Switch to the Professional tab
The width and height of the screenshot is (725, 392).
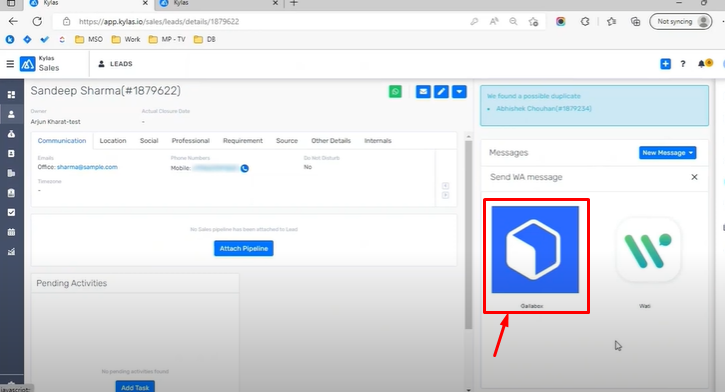[190, 141]
